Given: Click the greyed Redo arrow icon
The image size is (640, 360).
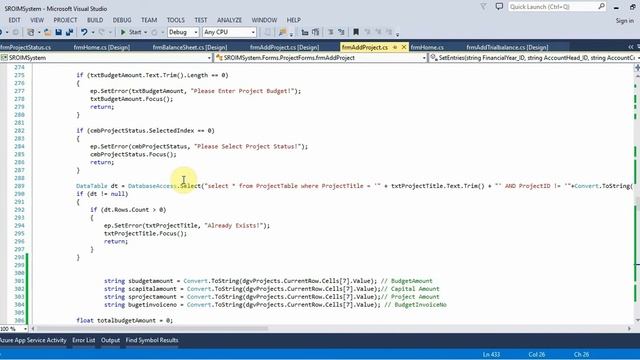Looking at the screenshot, I should [102, 32].
